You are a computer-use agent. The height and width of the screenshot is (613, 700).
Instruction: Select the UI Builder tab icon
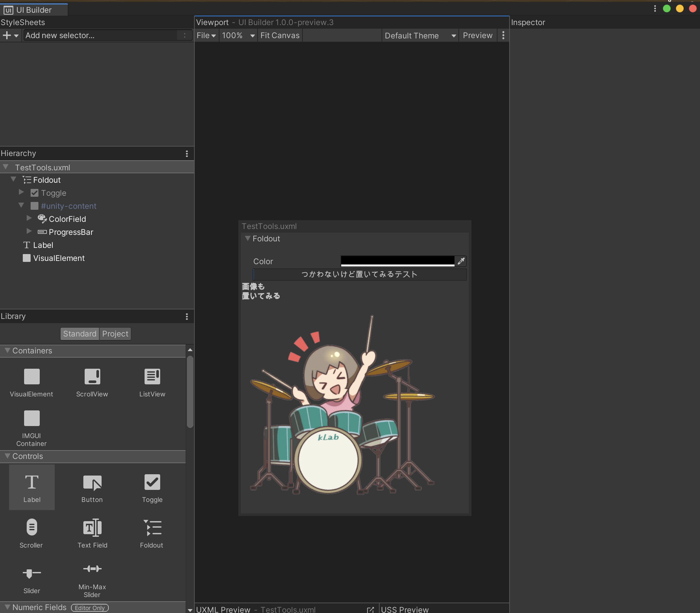[x=8, y=10]
